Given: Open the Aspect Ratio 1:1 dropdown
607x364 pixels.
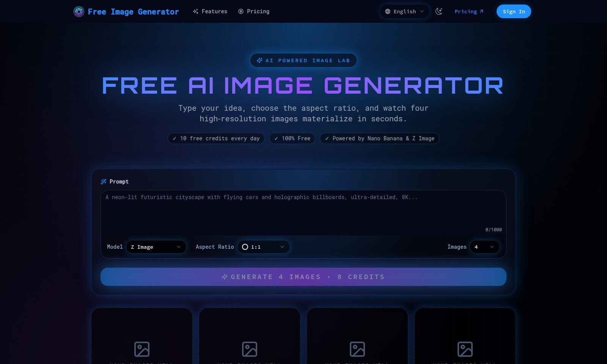Looking at the screenshot, I should tap(263, 247).
